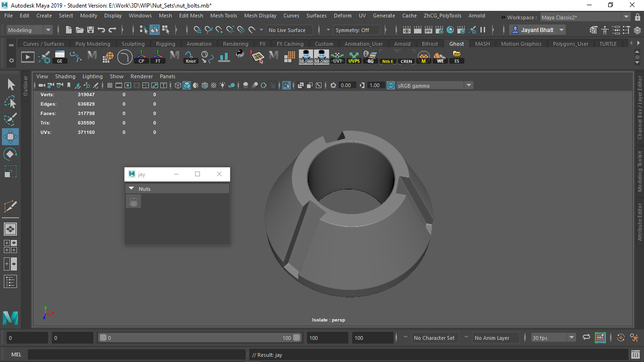Toggle the loop playback button

point(586,337)
